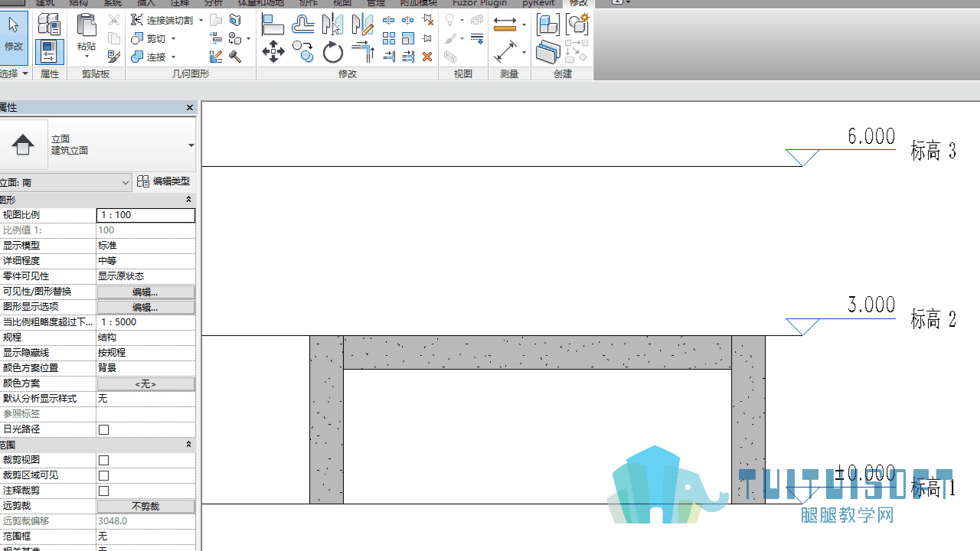
Task: Switch to the pyRevit ribbon tab
Action: 538,3
